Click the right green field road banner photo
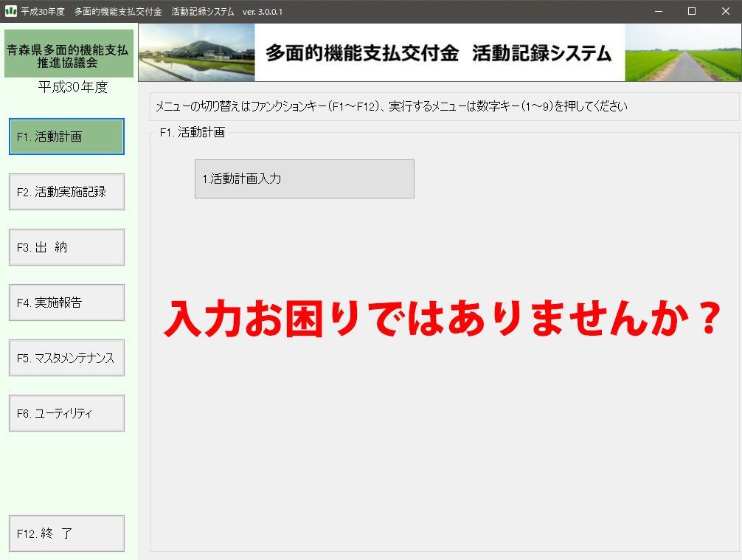742x560 pixels. [x=684, y=52]
